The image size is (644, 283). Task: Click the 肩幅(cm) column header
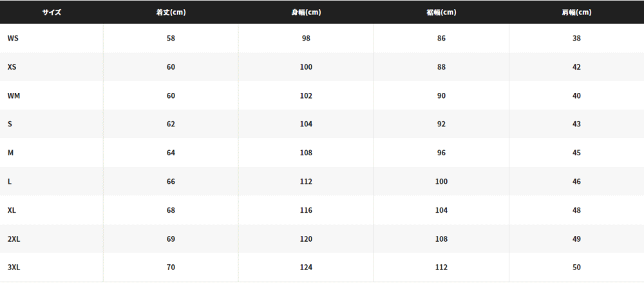coord(576,12)
